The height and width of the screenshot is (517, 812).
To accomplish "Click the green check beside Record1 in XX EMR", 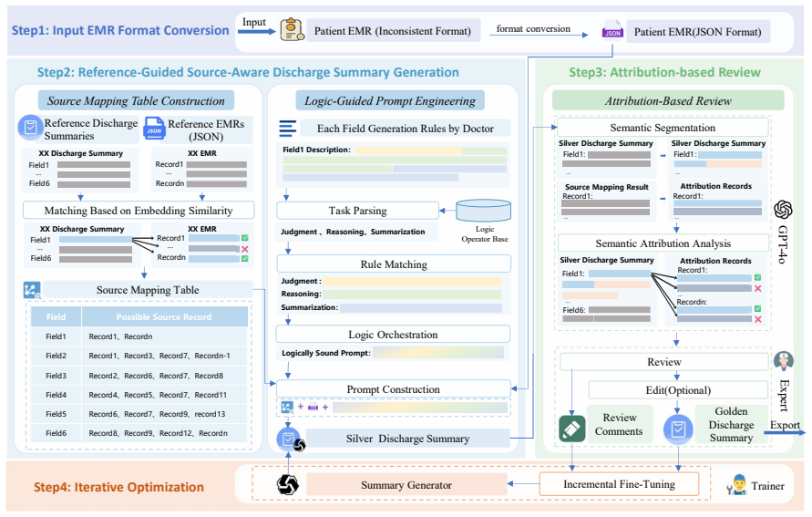I will [x=245, y=238].
